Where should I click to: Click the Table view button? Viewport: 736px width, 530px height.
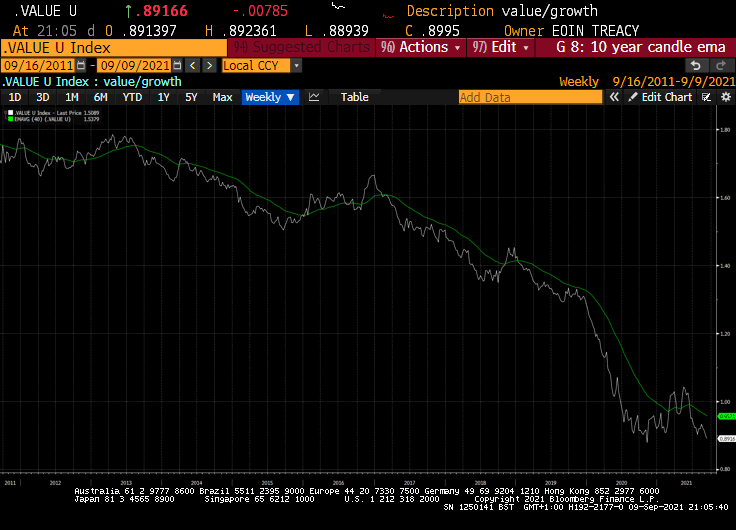tap(354, 97)
